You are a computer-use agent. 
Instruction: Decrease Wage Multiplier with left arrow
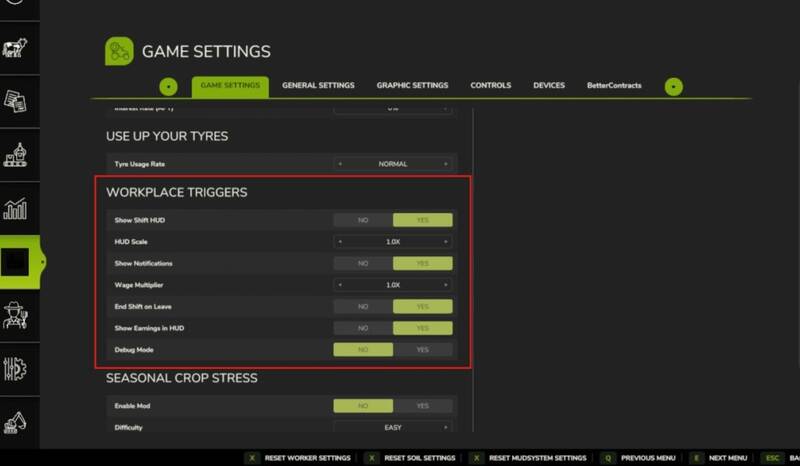click(340, 285)
